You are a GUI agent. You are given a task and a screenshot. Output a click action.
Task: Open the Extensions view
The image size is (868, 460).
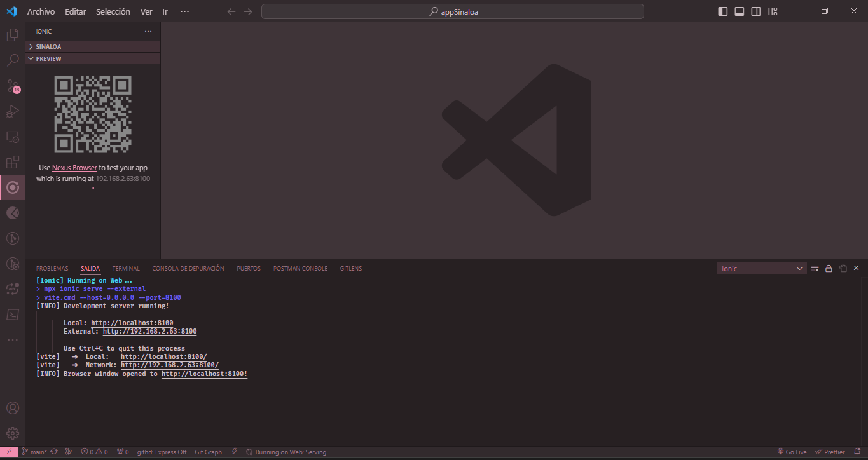point(12,162)
